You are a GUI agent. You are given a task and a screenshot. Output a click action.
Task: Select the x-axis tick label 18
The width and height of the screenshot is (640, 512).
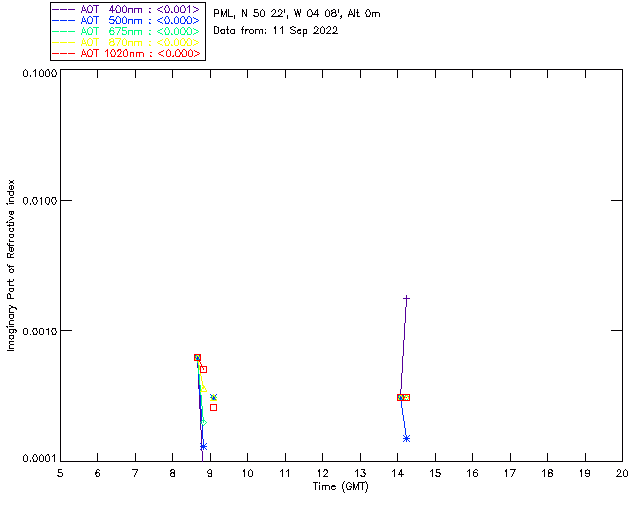tap(547, 473)
